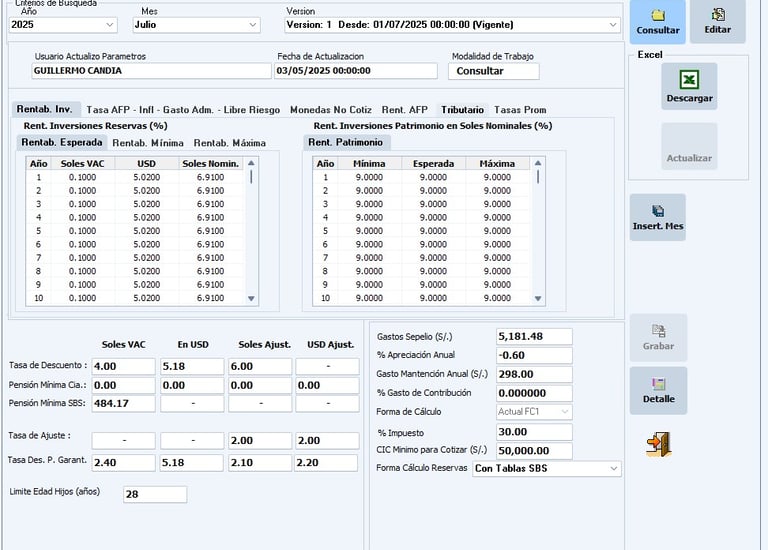Click Tasa Des. P. Garant. 2.10 field

coord(260,463)
